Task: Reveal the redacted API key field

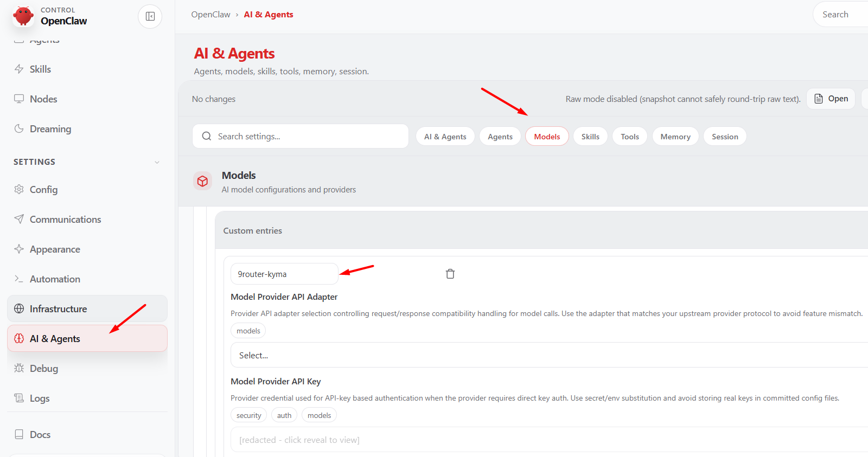Action: click(x=549, y=440)
